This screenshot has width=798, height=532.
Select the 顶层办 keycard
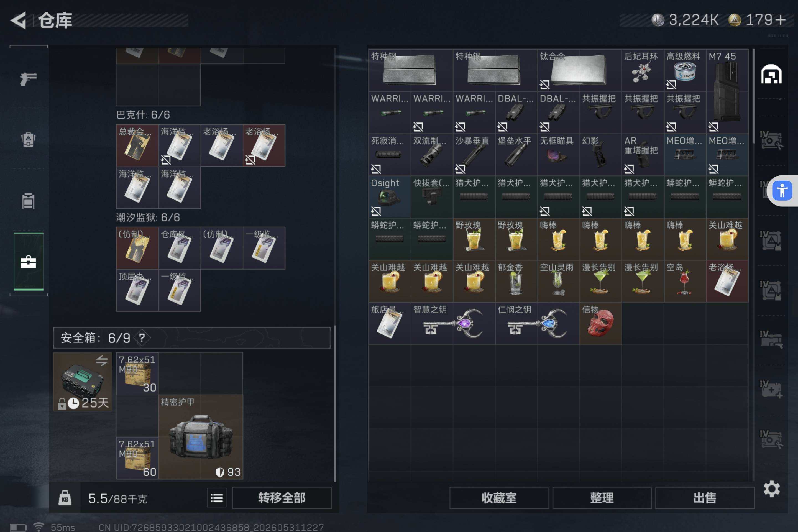click(137, 290)
